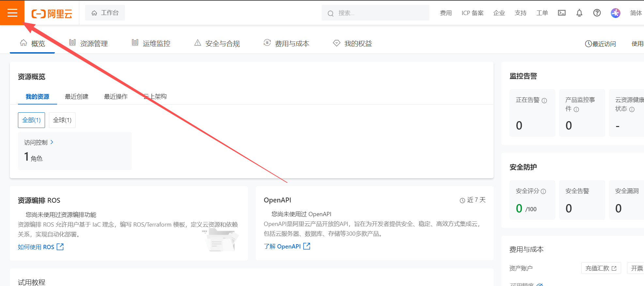Click the Aliyun logo
This screenshot has width=644, height=286.
pyautogui.click(x=52, y=14)
